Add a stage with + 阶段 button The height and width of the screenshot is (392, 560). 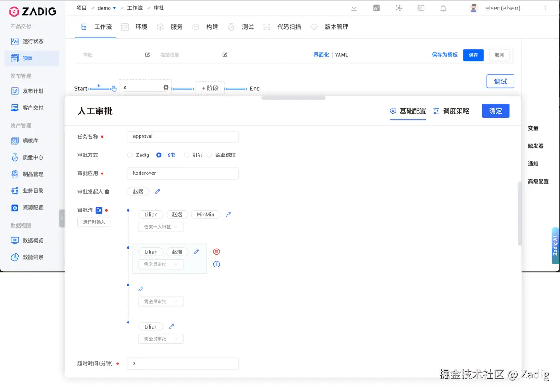tap(210, 88)
